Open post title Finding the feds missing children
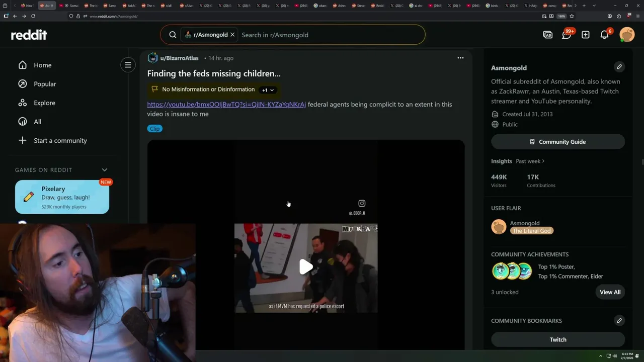Viewport: 644px width, 362px height. pos(214,73)
